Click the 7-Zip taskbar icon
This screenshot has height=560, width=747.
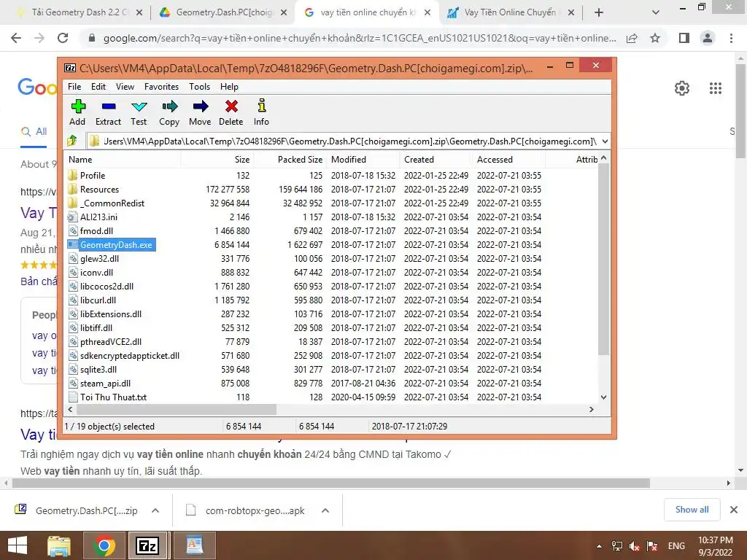click(147, 545)
